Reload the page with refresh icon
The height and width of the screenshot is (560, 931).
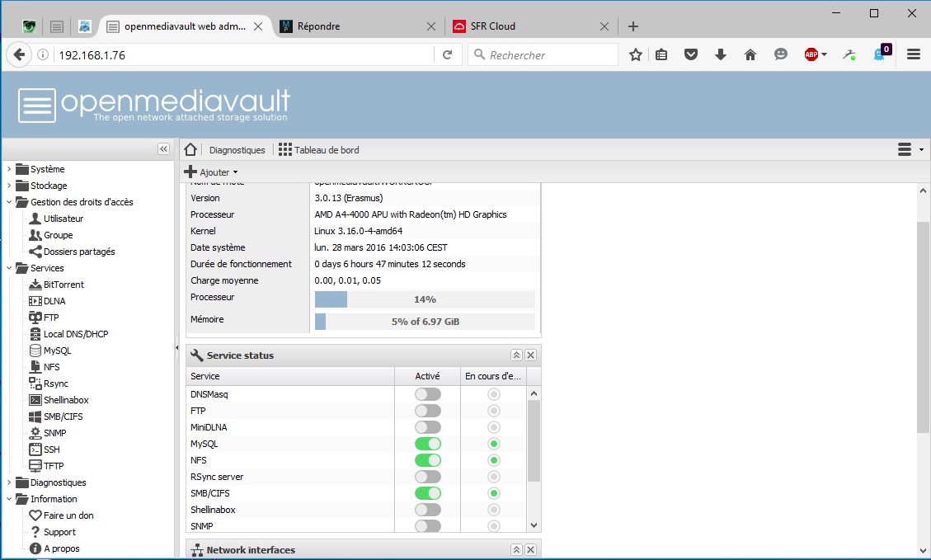tap(448, 54)
